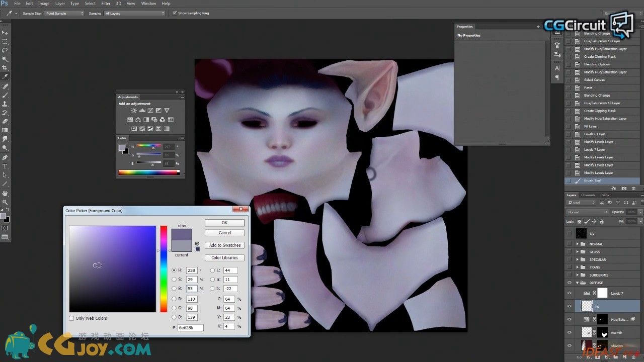
Task: Select the Brush Tool history state
Action: point(602,180)
